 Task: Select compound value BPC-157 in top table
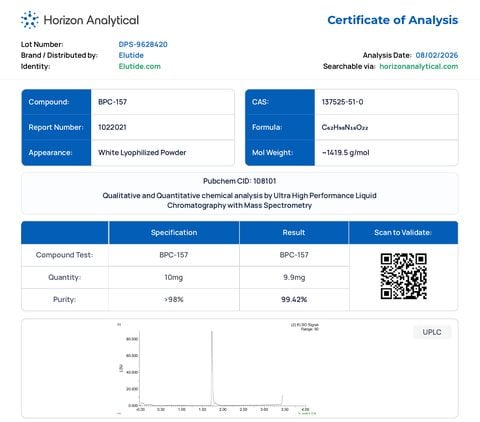click(x=112, y=102)
